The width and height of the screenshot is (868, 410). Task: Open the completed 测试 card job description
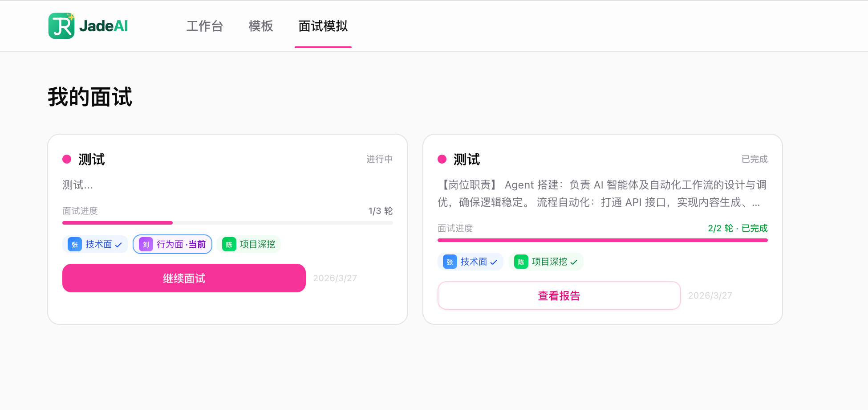pyautogui.click(x=602, y=194)
